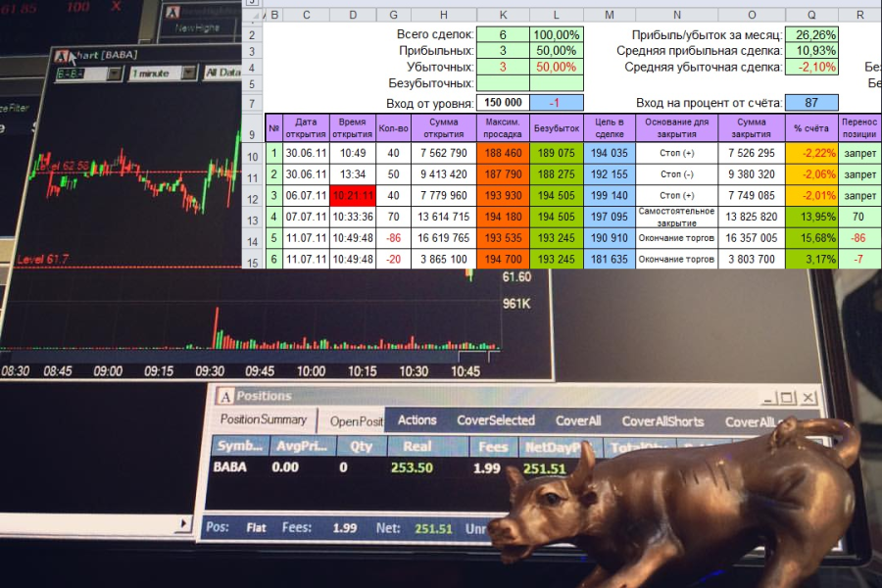Click the right scroll arrow left of Positions
Image resolution: width=882 pixels, height=588 pixels.
[183, 524]
